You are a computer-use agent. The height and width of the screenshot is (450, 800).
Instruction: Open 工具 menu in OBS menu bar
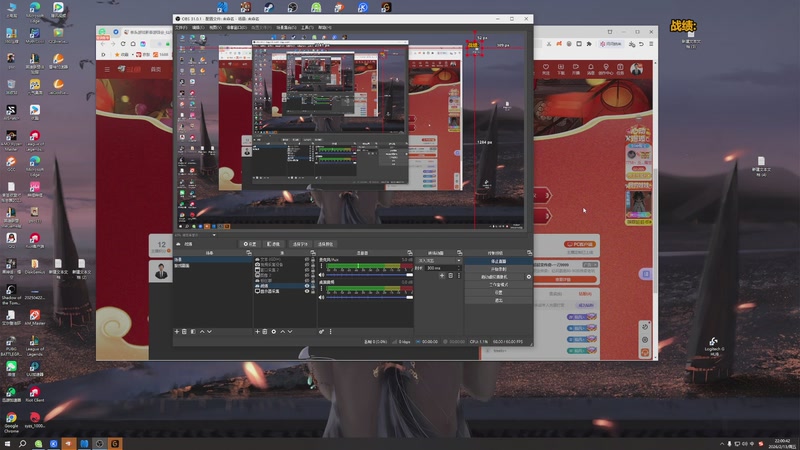click(x=307, y=28)
